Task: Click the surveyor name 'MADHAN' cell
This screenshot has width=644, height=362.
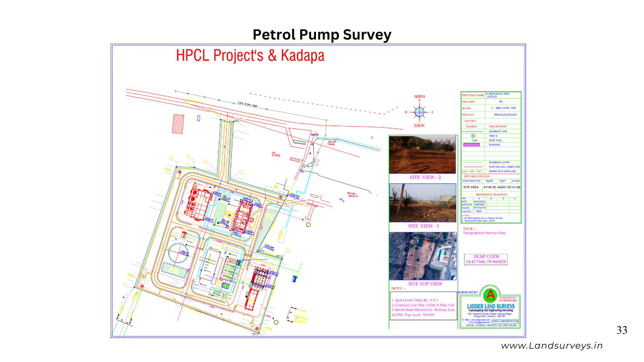Action: coord(479,205)
